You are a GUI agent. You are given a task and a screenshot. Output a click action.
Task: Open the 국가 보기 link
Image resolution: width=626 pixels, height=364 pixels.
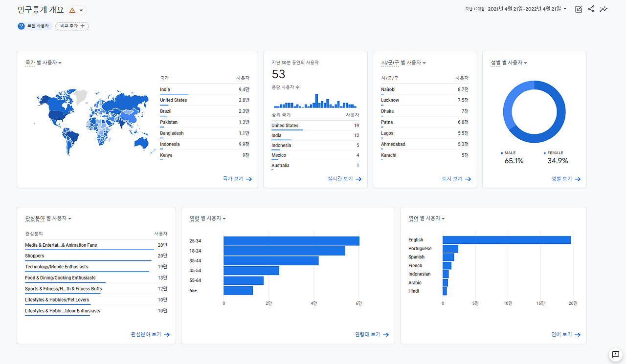[237, 179]
